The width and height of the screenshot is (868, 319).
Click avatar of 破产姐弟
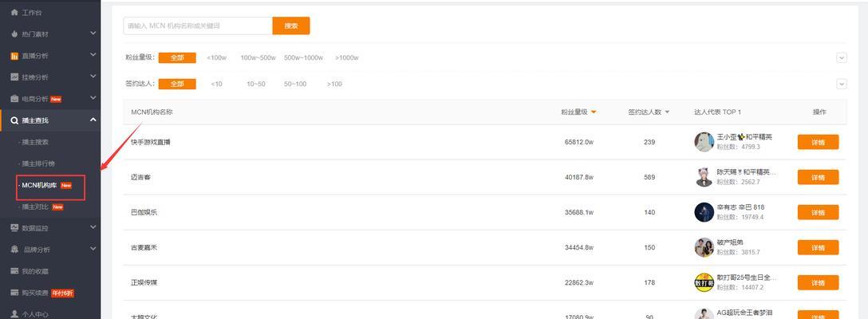[704, 247]
